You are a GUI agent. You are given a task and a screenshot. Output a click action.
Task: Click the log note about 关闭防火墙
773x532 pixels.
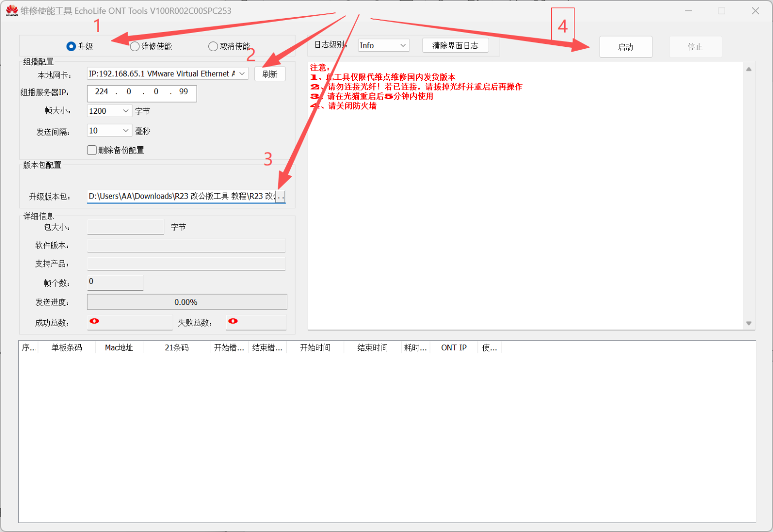pos(343,106)
